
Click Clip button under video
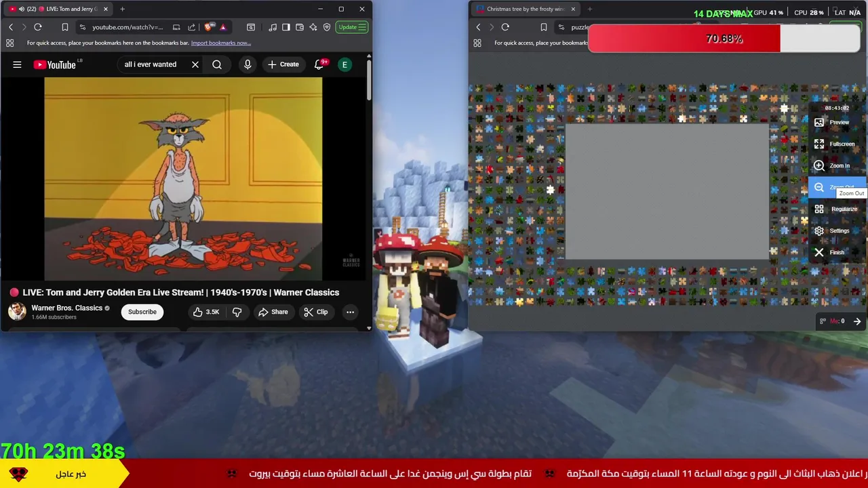pos(316,312)
